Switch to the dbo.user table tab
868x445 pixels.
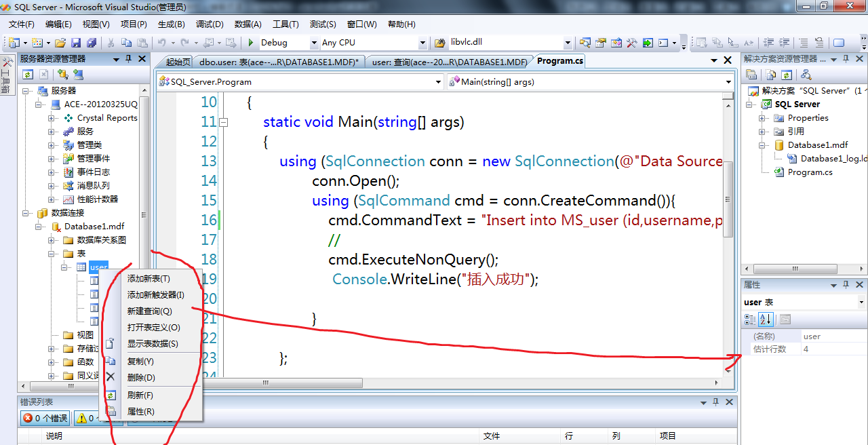tap(279, 62)
